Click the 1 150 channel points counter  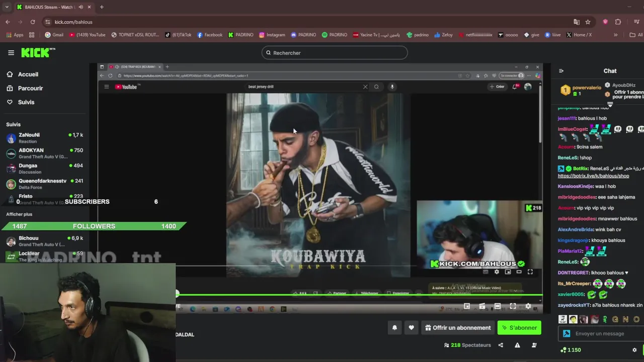click(571, 350)
